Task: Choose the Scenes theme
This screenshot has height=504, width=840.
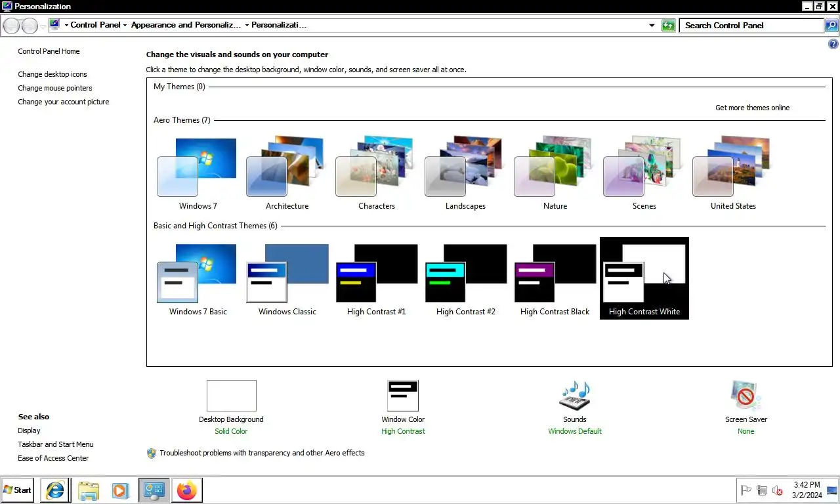Action: 644,173
